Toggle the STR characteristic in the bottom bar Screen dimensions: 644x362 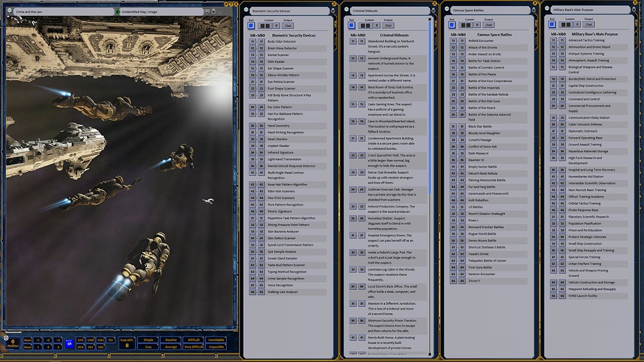tap(80, 340)
